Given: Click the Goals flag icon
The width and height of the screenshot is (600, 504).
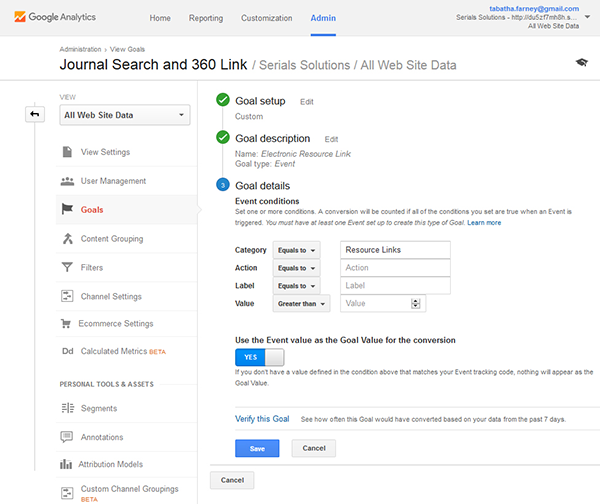Looking at the screenshot, I should coord(67,209).
